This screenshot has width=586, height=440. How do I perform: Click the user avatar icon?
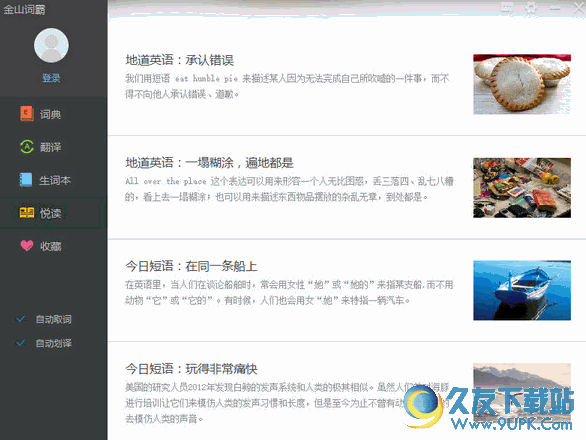pos(51,45)
